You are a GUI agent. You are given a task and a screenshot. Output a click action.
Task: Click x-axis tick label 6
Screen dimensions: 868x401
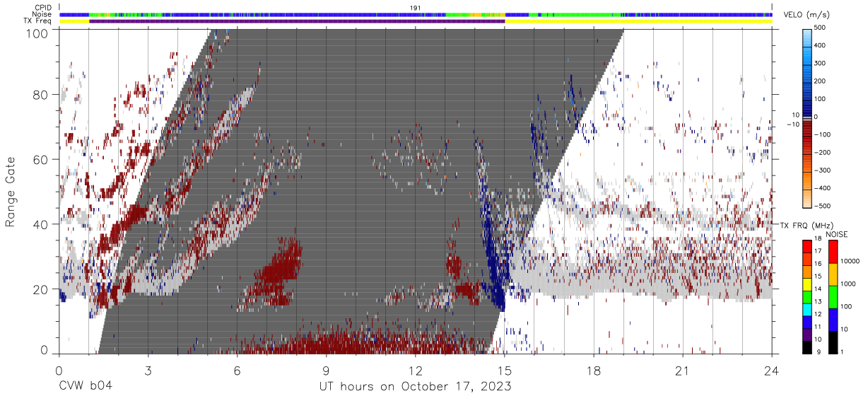[237, 370]
